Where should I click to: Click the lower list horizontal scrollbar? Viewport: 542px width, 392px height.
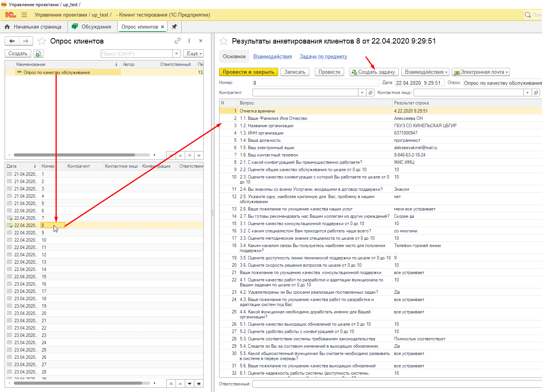(77, 383)
